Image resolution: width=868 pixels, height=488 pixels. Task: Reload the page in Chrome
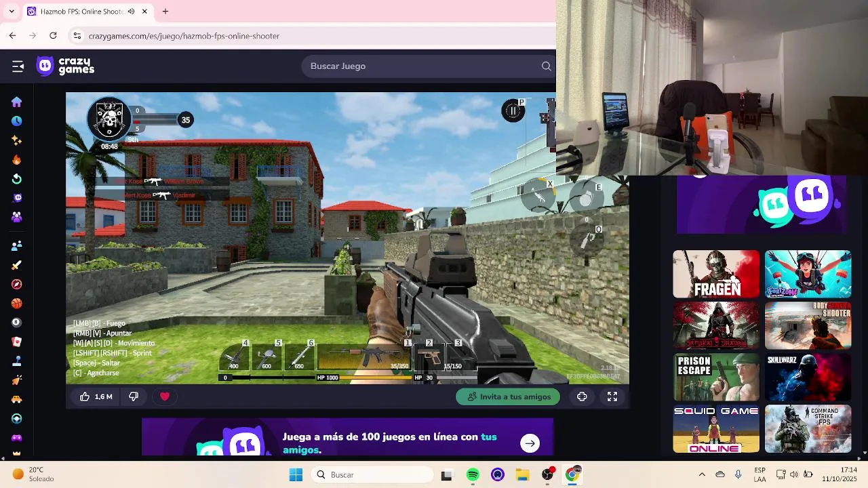(53, 35)
